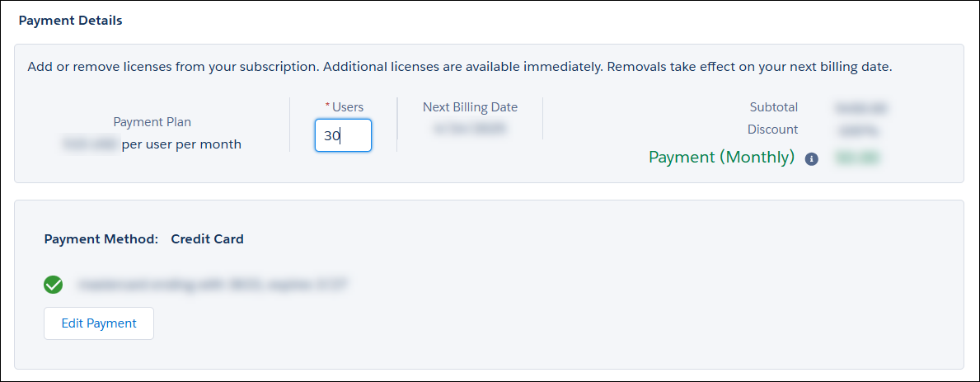Click the Edit Payment button
Viewport: 980px width, 382px height.
[99, 323]
